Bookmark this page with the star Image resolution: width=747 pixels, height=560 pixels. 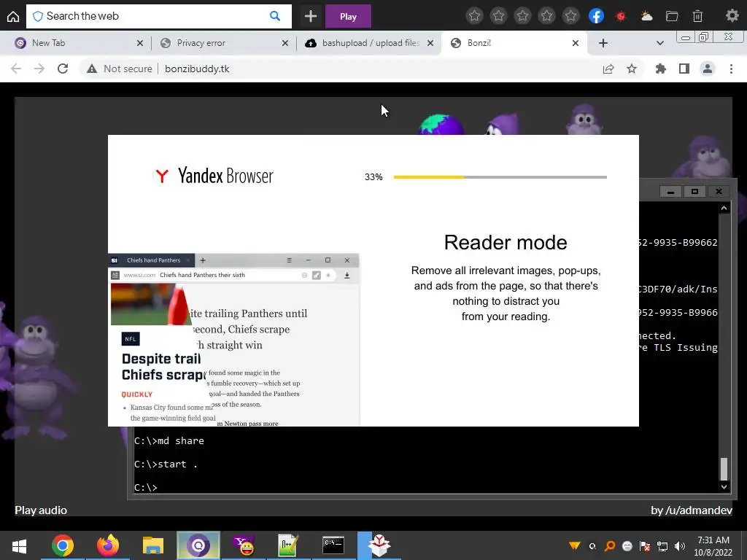coord(632,69)
